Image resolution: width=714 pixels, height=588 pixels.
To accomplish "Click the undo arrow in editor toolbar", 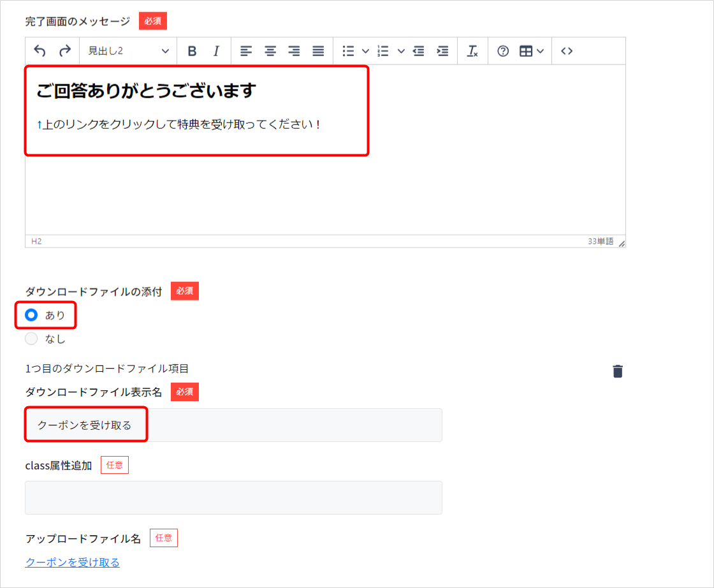I will pyautogui.click(x=40, y=51).
